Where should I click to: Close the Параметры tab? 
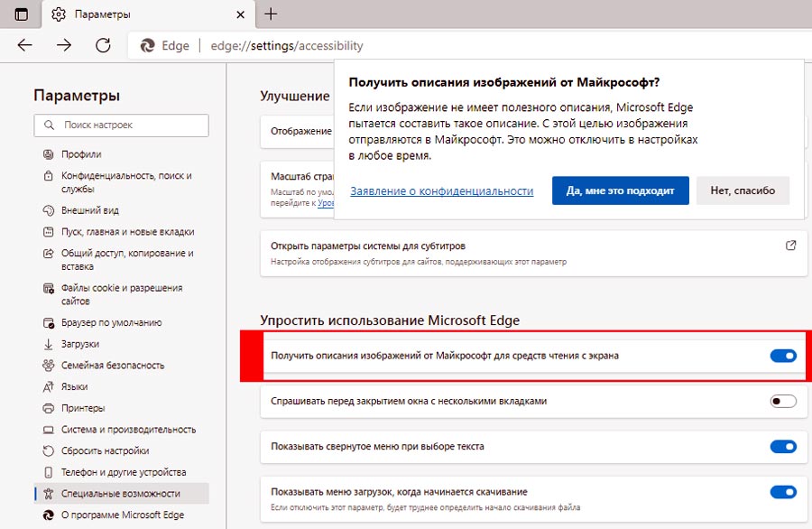pyautogui.click(x=240, y=15)
